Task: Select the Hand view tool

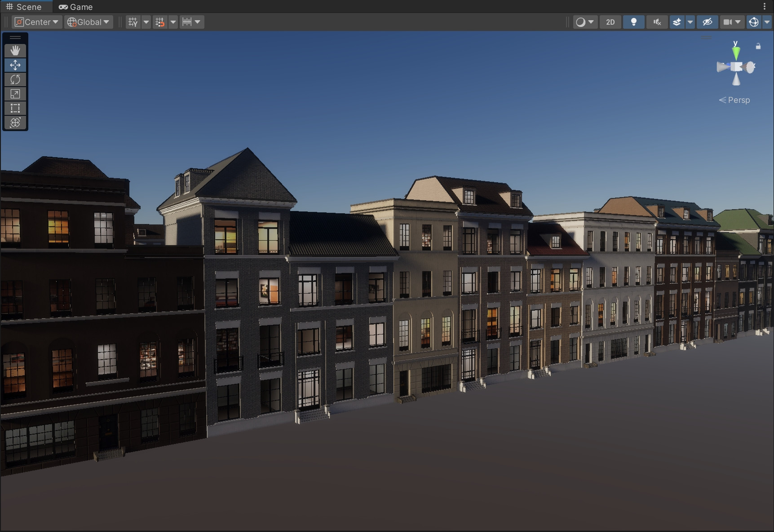Action: 15,51
